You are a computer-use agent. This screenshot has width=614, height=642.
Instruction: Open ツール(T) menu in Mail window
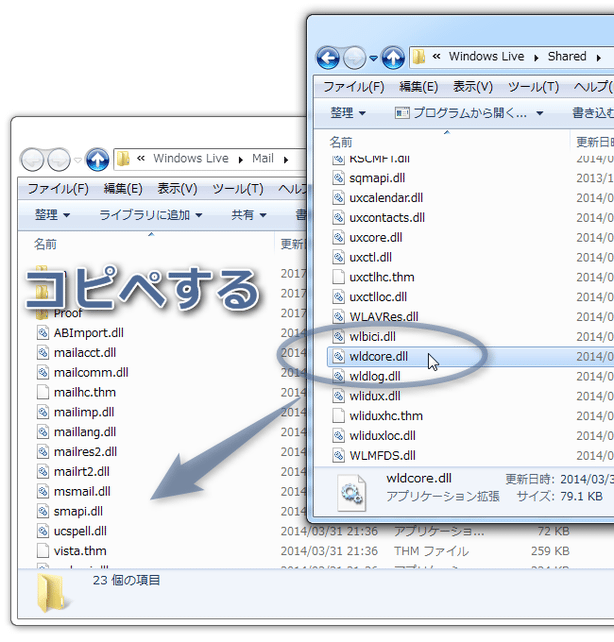pos(238,189)
